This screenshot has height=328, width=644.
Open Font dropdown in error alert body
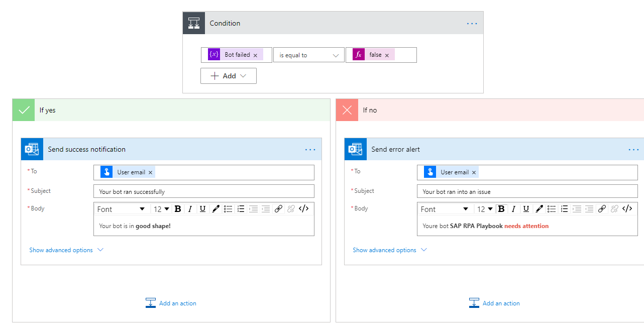click(445, 209)
